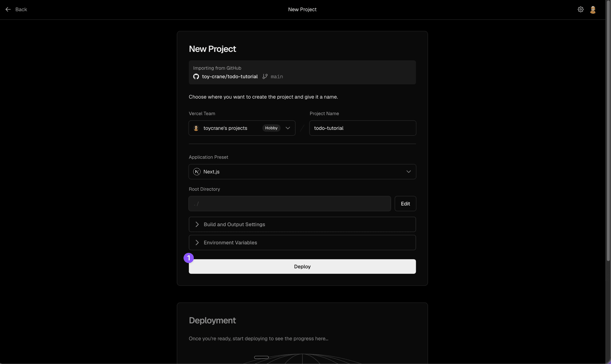This screenshot has width=611, height=364.
Task: Click the GitHub logo icon
Action: click(196, 76)
